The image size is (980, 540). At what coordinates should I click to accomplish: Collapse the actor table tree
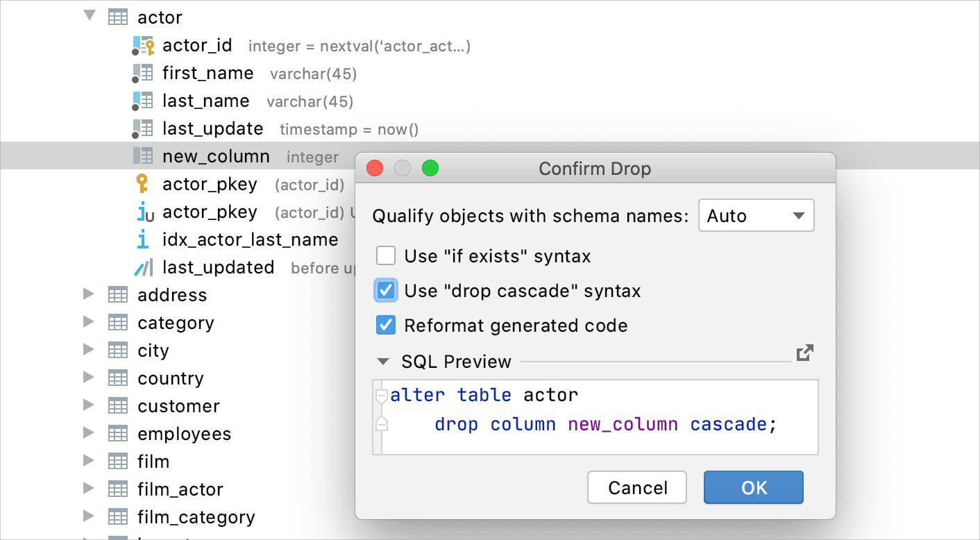point(89,15)
